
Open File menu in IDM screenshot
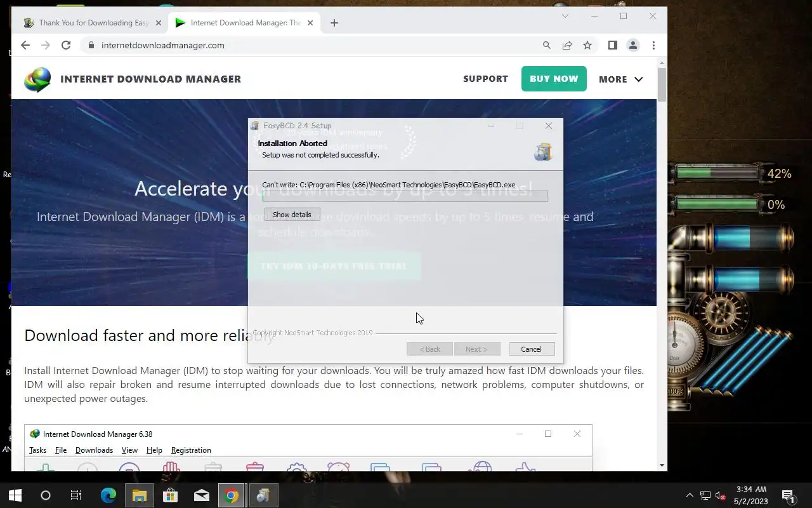(61, 450)
